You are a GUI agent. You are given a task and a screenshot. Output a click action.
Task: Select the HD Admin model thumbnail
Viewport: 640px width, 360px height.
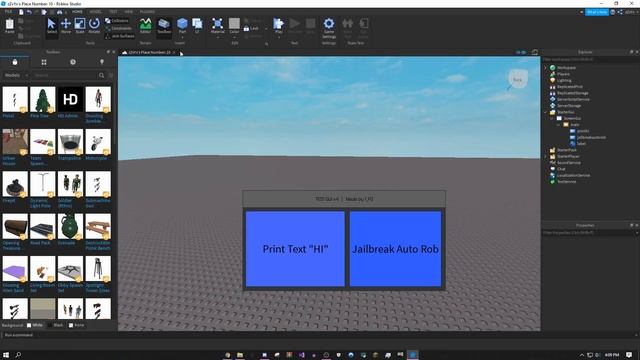pos(70,99)
